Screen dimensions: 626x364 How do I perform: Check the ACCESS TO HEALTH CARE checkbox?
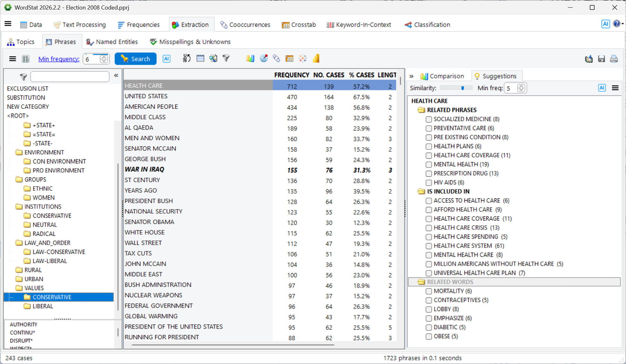tap(429, 201)
